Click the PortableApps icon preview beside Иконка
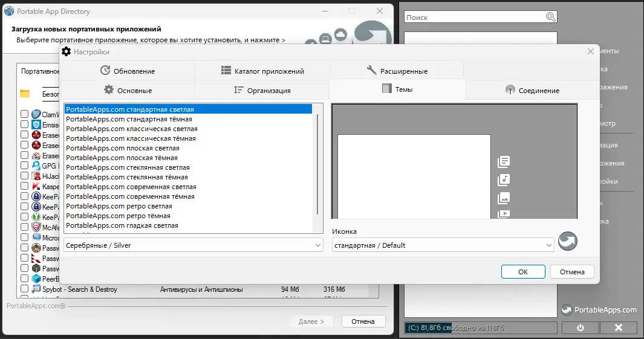This screenshot has width=644, height=339. point(568,241)
